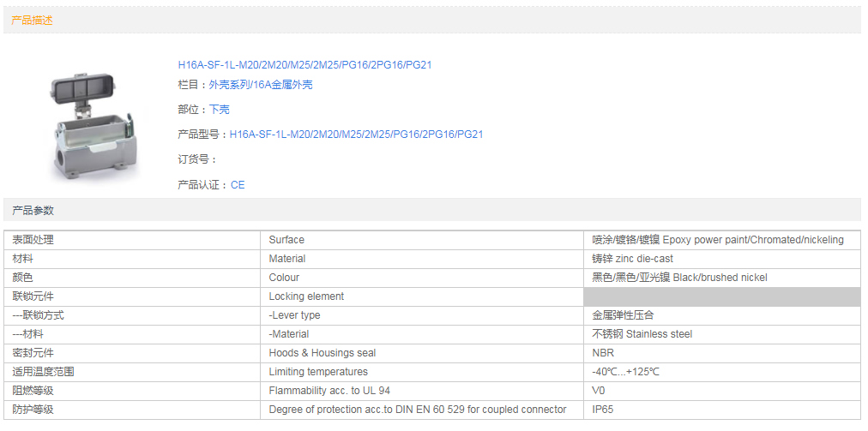Select the NBR seal value cell
Viewport: 868px width, 431px height.
tap(603, 353)
